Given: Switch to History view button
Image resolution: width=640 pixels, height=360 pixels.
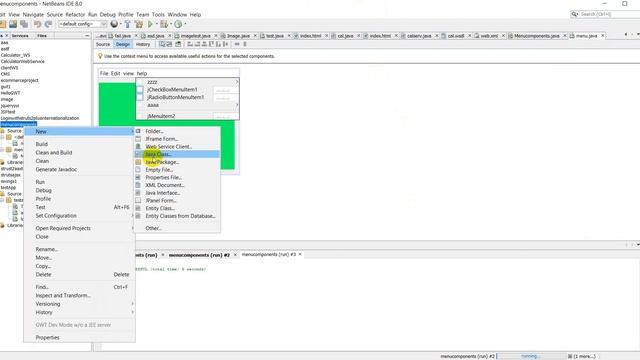Looking at the screenshot, I should [x=143, y=44].
